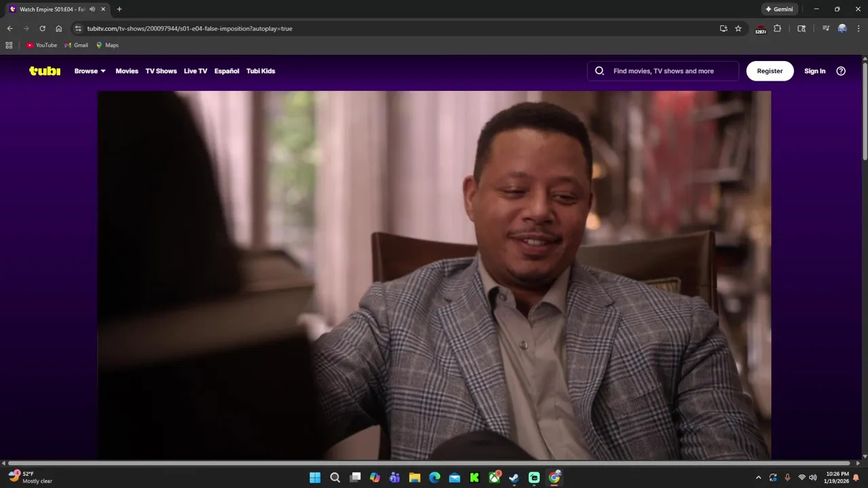This screenshot has height=488, width=868.
Task: View site information icon in address bar
Action: (x=78, y=28)
